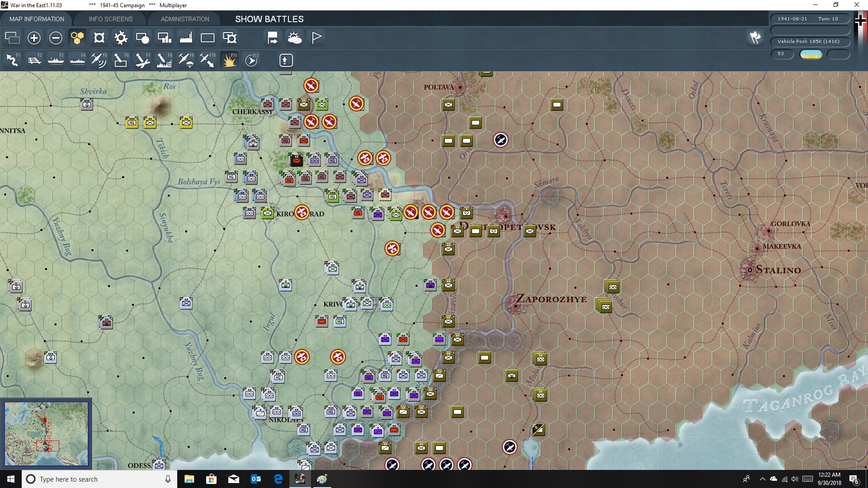
Task: Select the rail repair F2 mode
Action: (34, 60)
